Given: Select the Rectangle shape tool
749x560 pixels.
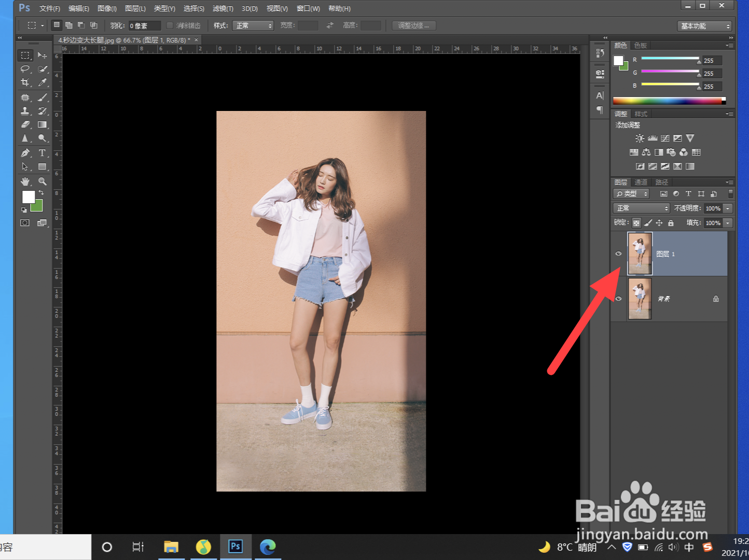Looking at the screenshot, I should click(x=43, y=167).
